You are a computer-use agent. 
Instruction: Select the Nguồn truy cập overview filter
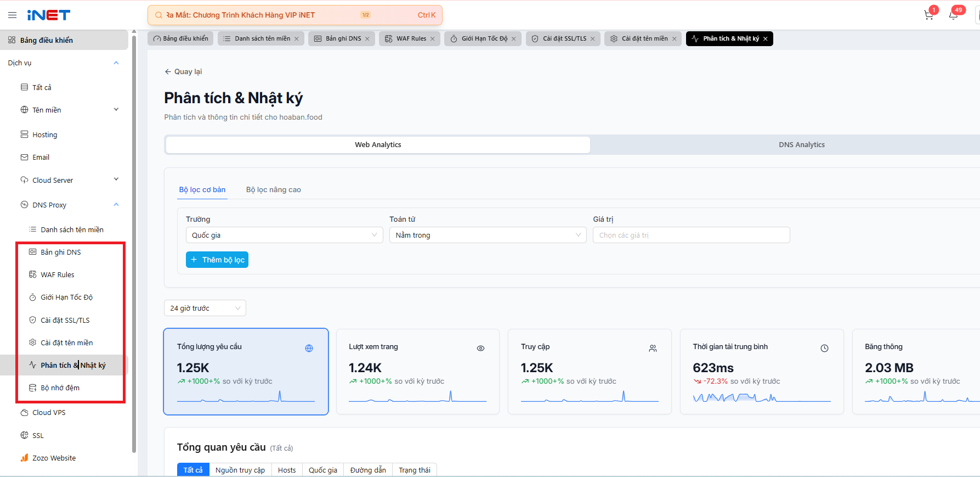[240, 470]
